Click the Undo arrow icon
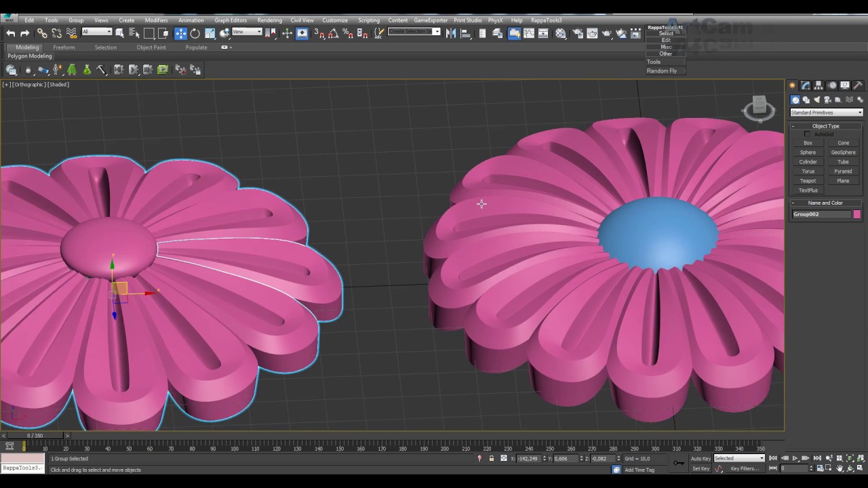The width and height of the screenshot is (868, 488). pyautogui.click(x=10, y=33)
